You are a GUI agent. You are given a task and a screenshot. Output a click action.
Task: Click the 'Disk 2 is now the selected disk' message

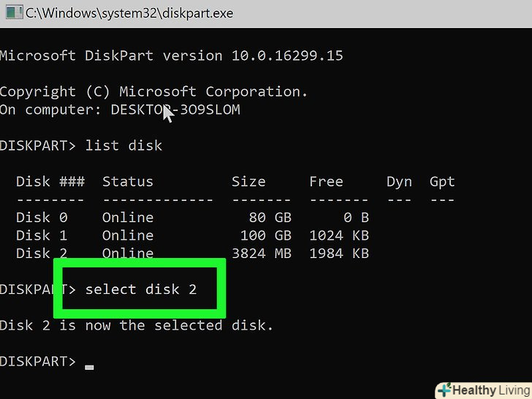[137, 325]
